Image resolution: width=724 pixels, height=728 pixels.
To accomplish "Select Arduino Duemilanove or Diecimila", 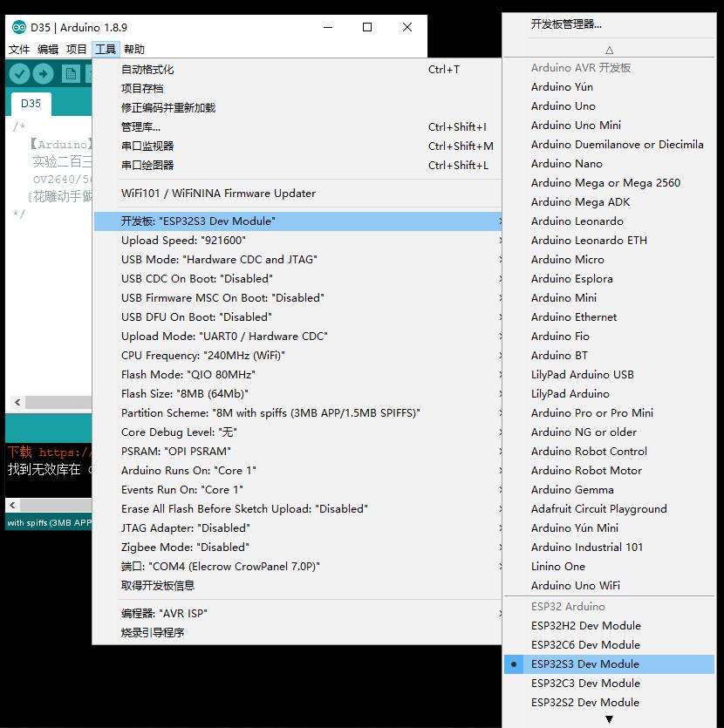I will tap(609, 145).
